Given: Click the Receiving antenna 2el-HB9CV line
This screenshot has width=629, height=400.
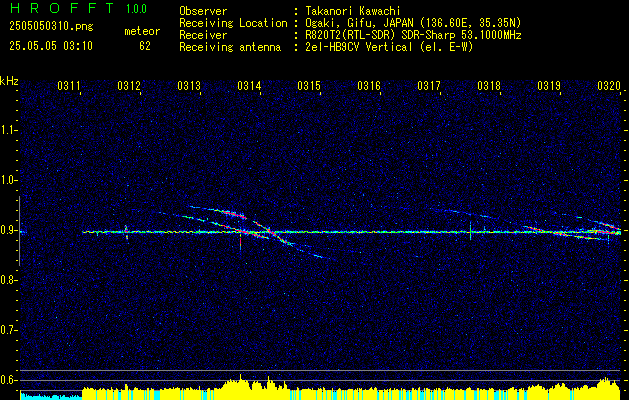Looking at the screenshot, I should click(x=387, y=47).
